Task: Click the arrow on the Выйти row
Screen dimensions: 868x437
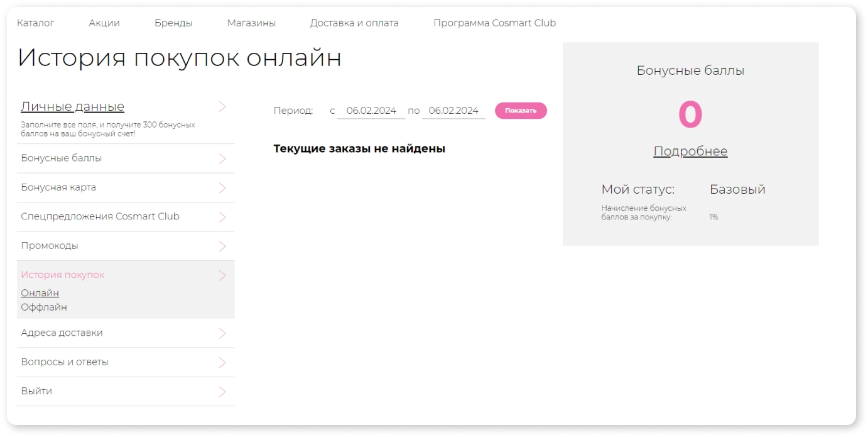Action: click(222, 392)
